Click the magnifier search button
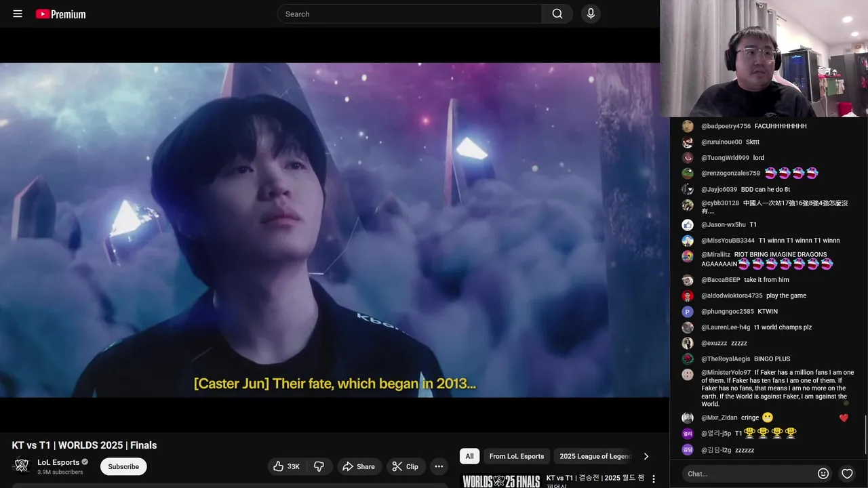868x488 pixels. click(x=557, y=14)
